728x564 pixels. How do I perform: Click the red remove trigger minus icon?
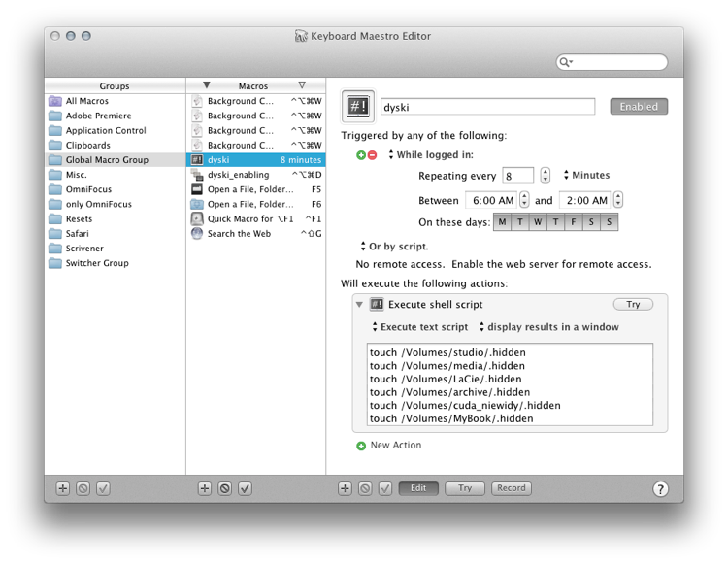pos(373,155)
